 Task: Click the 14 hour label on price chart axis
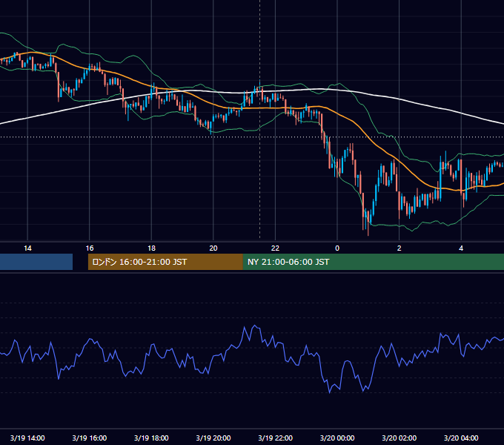click(27, 248)
